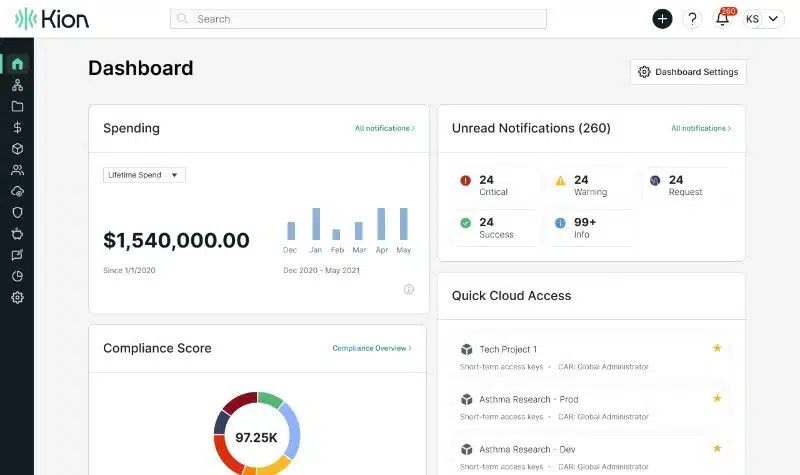Open the cloud gear sidebar icon
Viewport: 800px width, 475px height.
coord(17,191)
